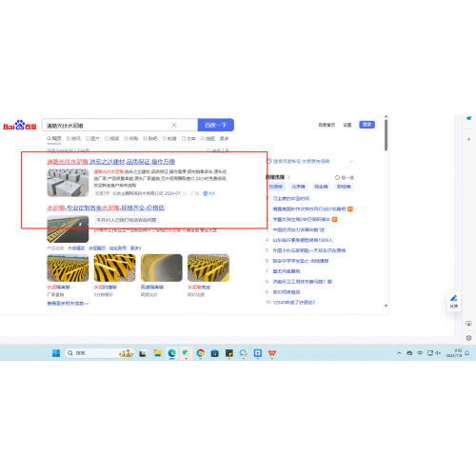
Task: Click the Baidu paw logo
Action: pos(20,126)
